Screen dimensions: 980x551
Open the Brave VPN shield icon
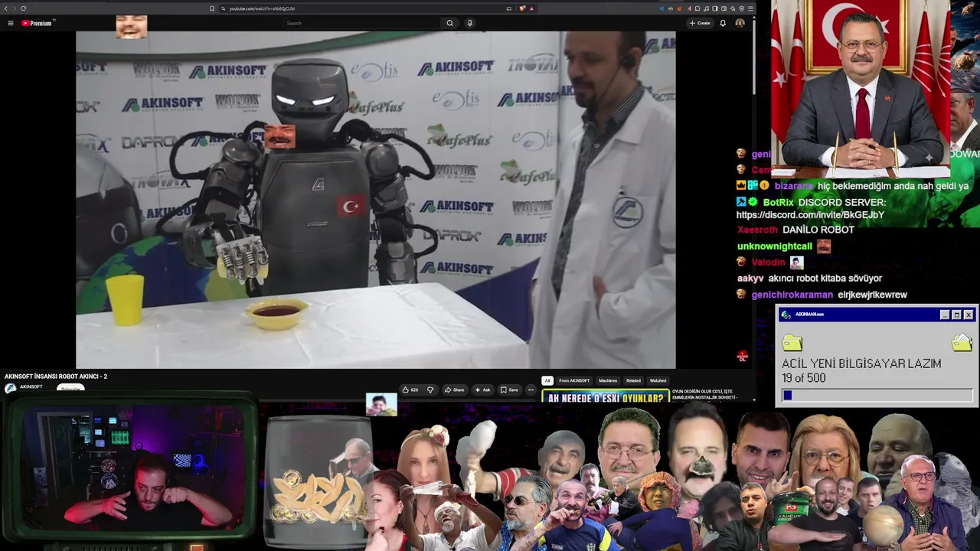pos(741,8)
